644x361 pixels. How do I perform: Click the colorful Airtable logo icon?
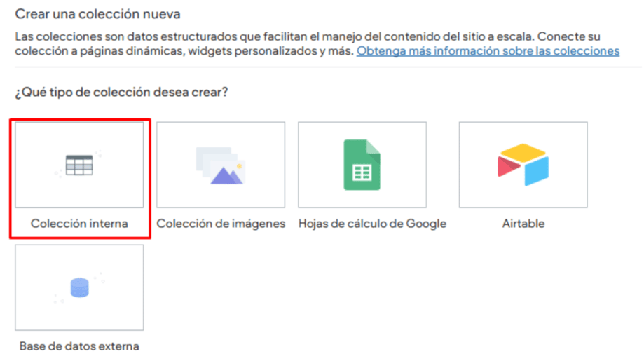523,165
